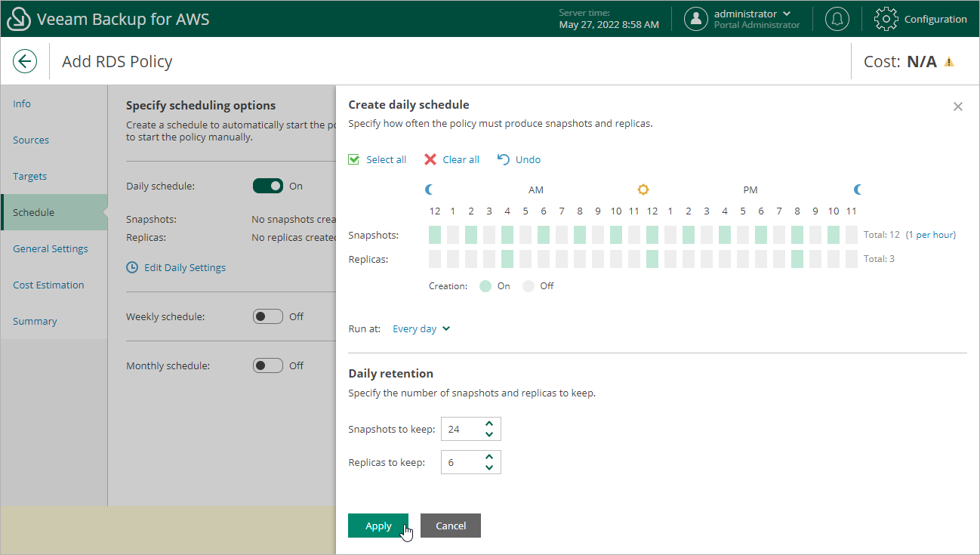Viewport: 980px width, 555px height.
Task: Select the Summary step in the sidebar
Action: [35, 321]
